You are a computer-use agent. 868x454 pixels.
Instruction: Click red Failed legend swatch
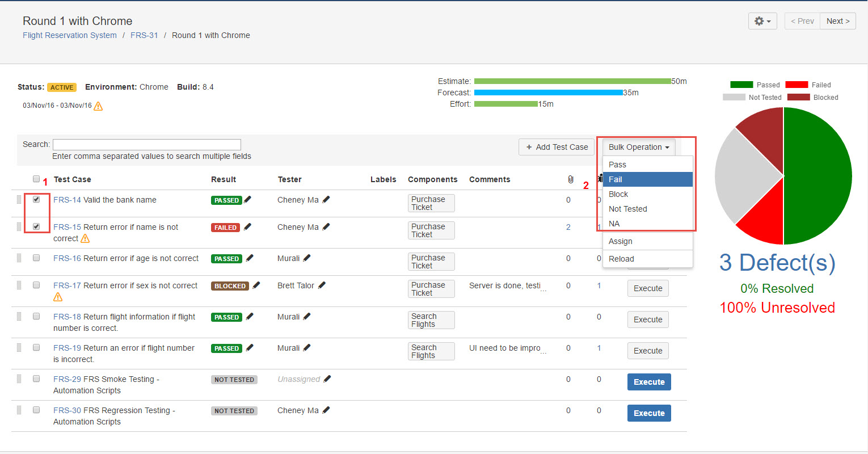[x=797, y=85]
